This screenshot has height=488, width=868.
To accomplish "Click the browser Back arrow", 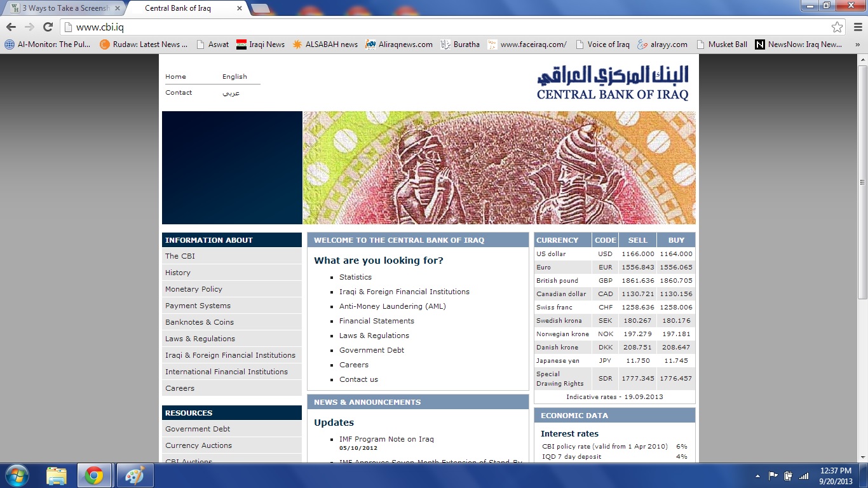I will [11, 27].
